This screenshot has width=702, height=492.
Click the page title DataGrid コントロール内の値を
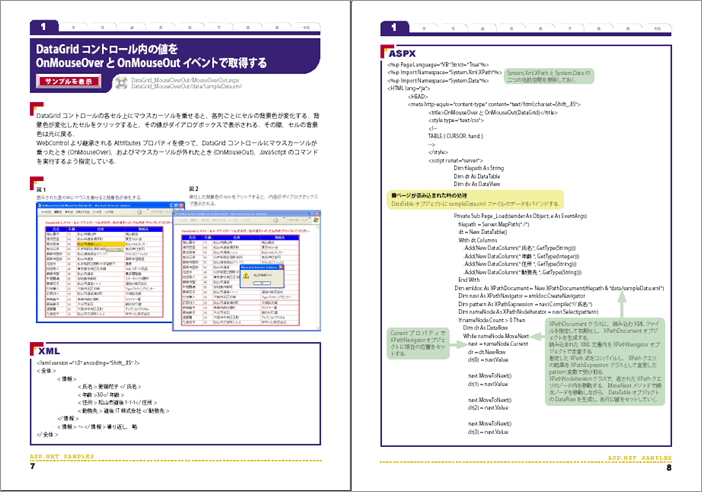107,49
